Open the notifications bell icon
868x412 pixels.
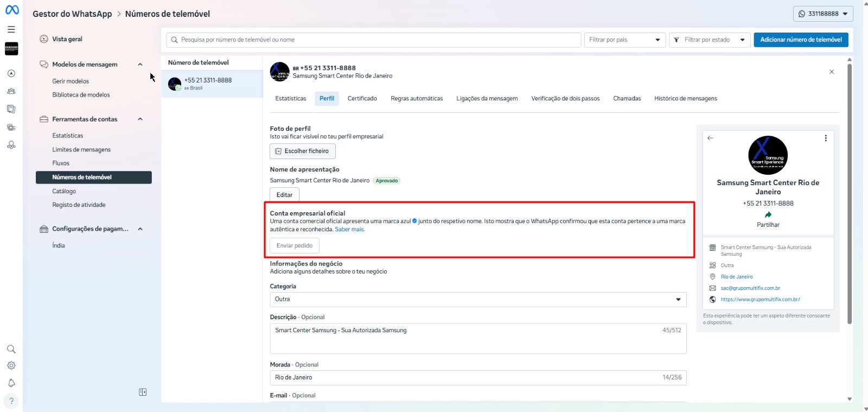click(x=11, y=383)
